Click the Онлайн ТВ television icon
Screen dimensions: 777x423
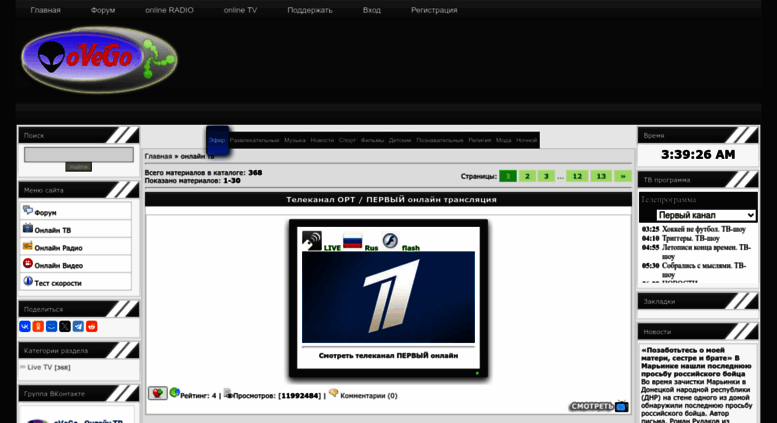click(x=28, y=228)
